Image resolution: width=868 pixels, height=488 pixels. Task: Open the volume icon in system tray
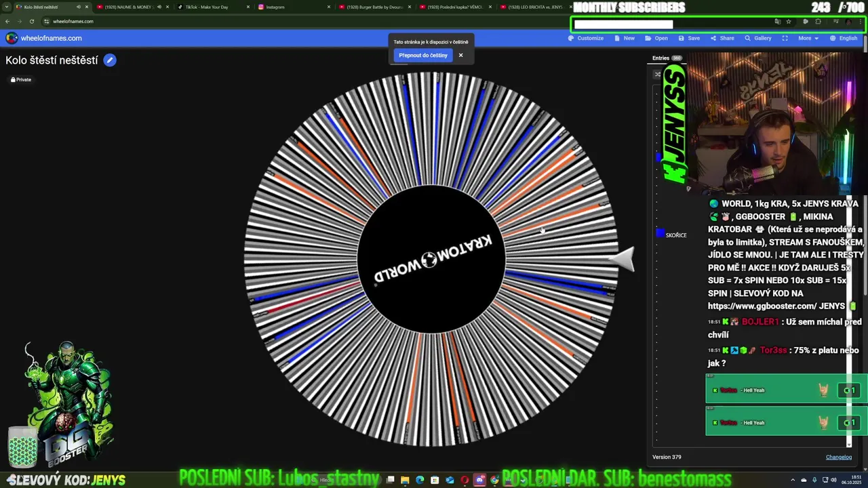point(833,480)
